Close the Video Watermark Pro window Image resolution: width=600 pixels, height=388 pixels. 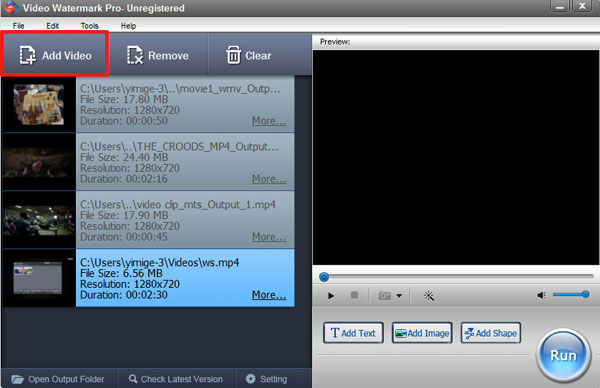coord(582,6)
